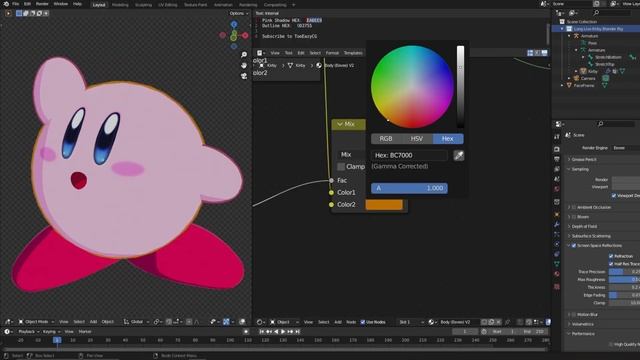Expand Depth of Field panel

[x=569, y=227]
